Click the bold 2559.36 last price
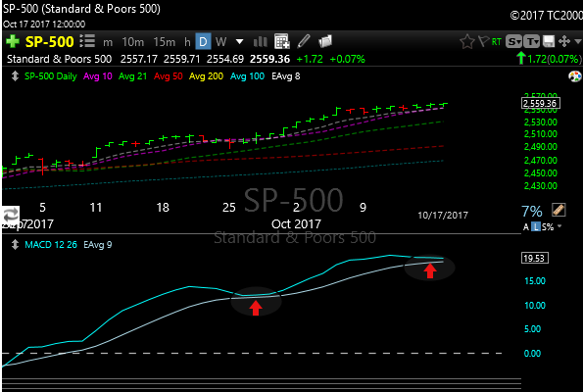 269,59
